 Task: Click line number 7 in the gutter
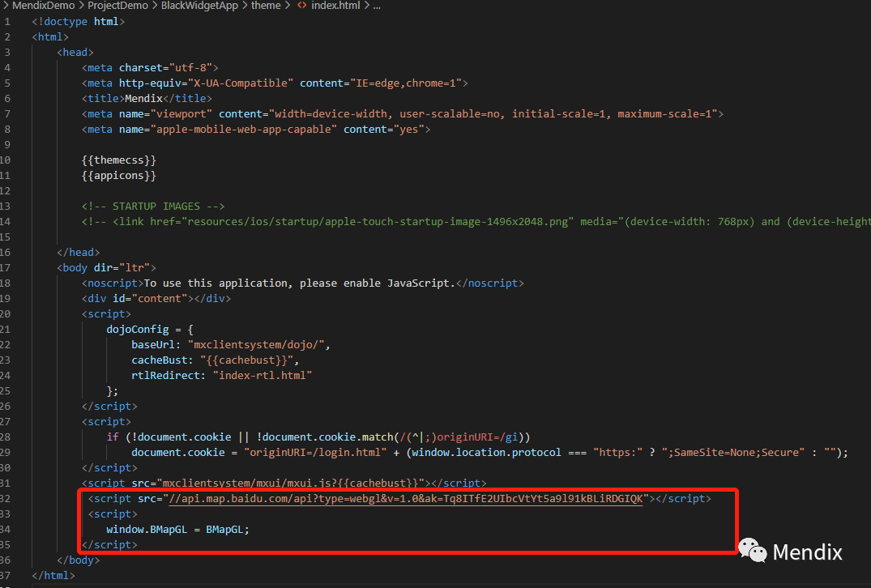pos(7,114)
